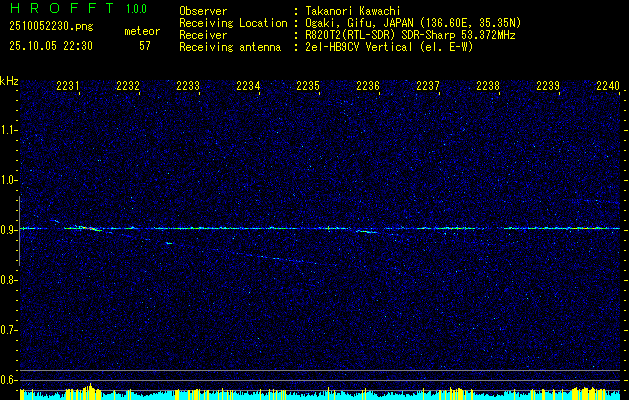This screenshot has width=629, height=400.
Task: Select antenna text 2el-HB9CV Vertical
Action: coord(358,47)
